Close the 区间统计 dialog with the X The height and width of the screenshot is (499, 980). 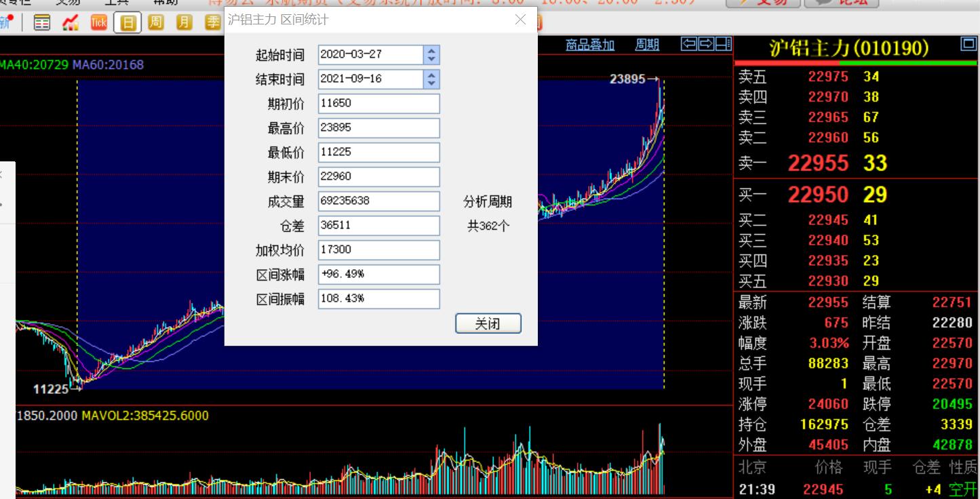click(x=520, y=20)
